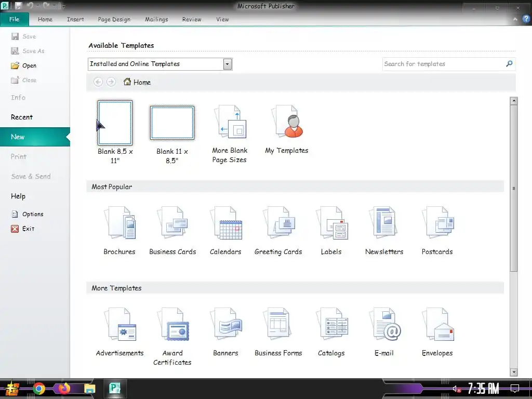Click the back arrow in template navigation
The height and width of the screenshot is (399, 532).
[x=98, y=82]
